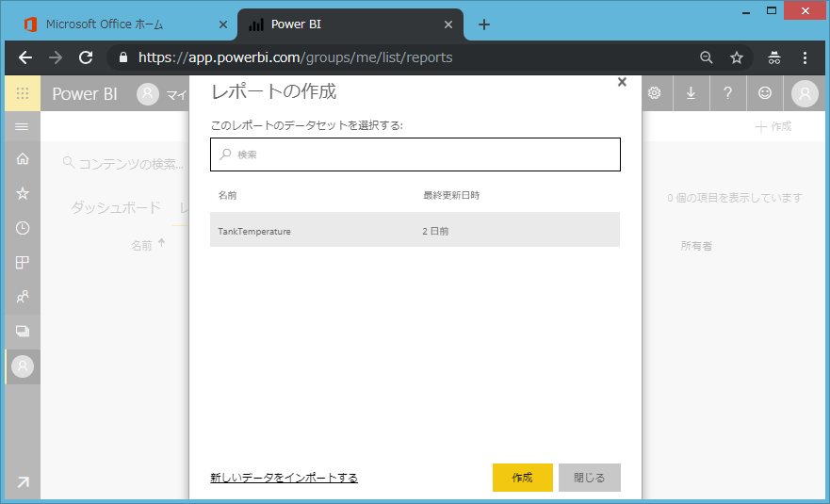Click the コンテンツの検索 search box

click(x=123, y=164)
